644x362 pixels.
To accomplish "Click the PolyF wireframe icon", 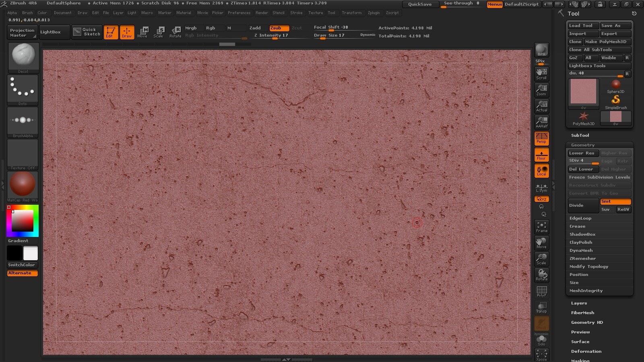I will click(x=541, y=291).
